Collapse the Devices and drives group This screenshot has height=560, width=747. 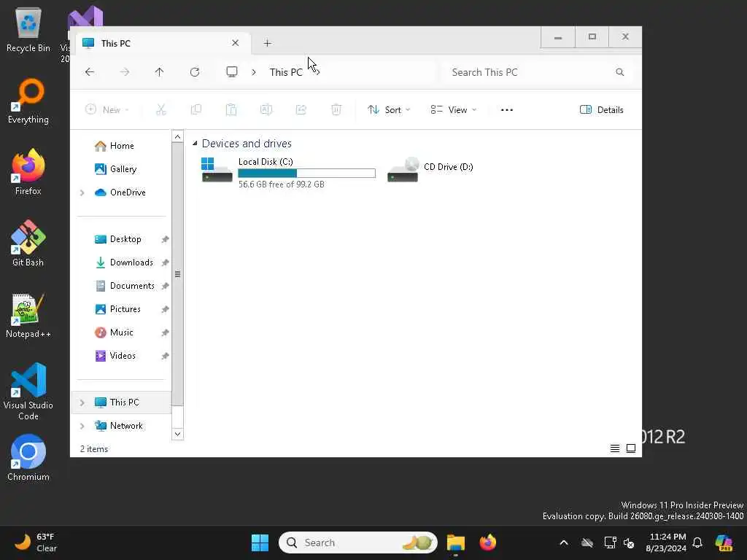(194, 144)
